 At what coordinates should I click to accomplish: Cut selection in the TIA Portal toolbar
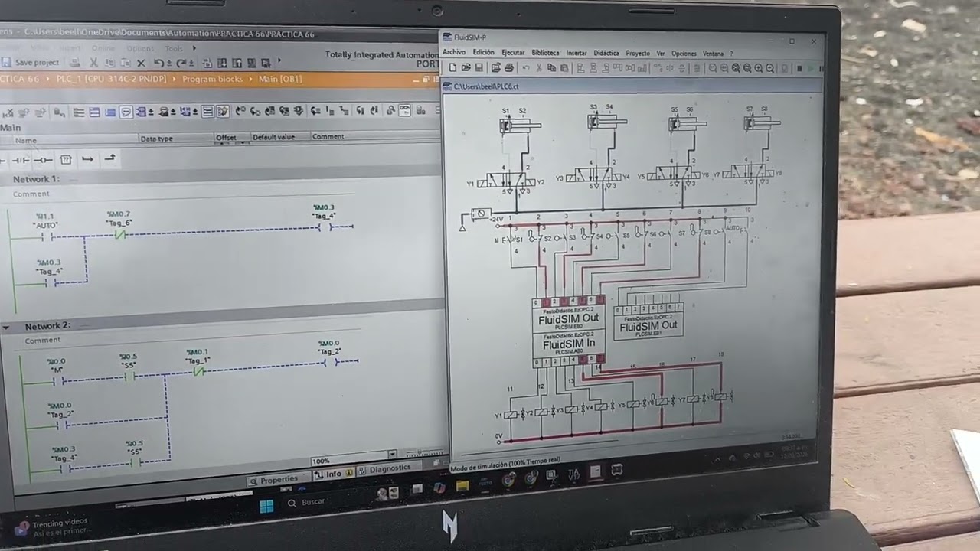coord(93,62)
